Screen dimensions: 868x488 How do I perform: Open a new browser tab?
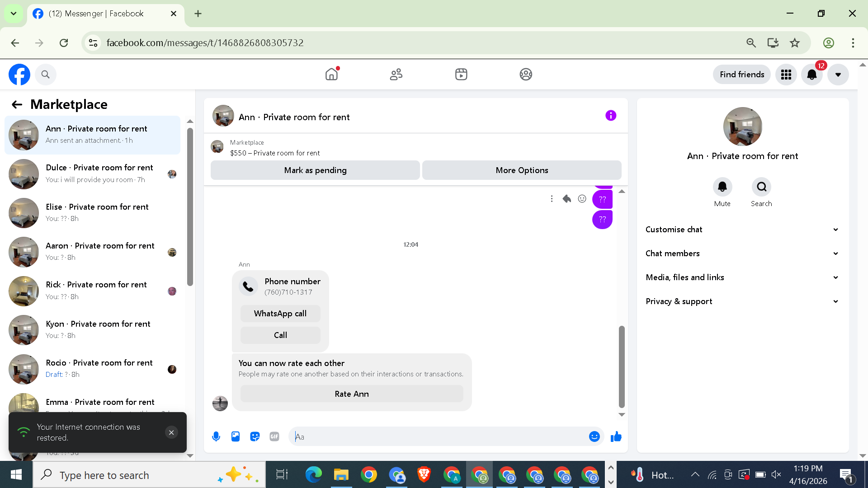(x=198, y=14)
